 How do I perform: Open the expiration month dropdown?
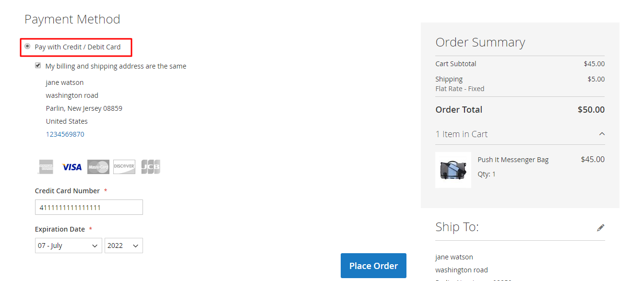click(x=69, y=246)
